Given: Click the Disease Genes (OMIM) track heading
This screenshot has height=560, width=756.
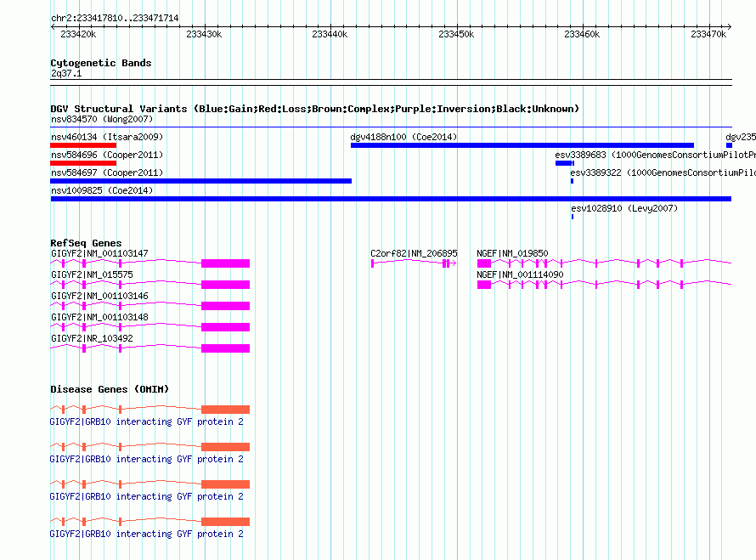Looking at the screenshot, I should (110, 388).
